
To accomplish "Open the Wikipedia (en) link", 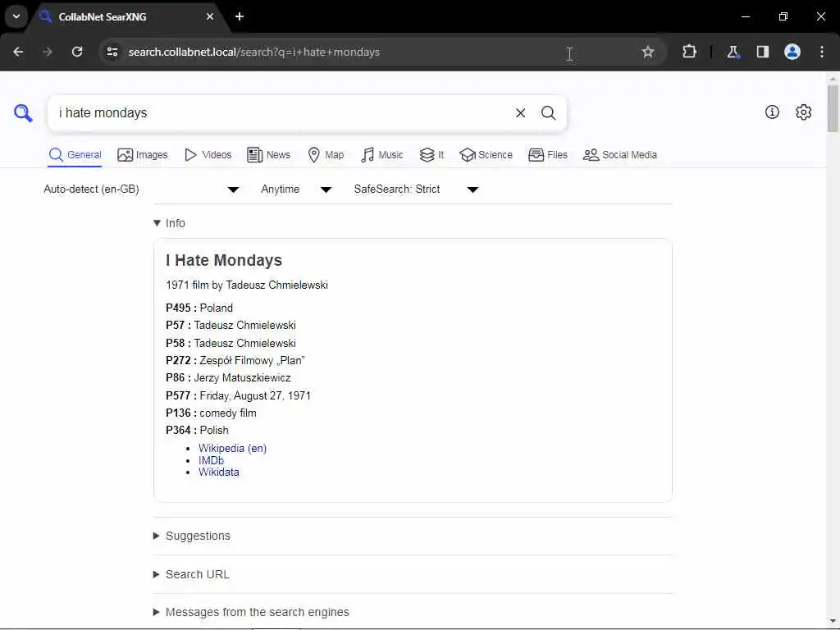I will [232, 449].
